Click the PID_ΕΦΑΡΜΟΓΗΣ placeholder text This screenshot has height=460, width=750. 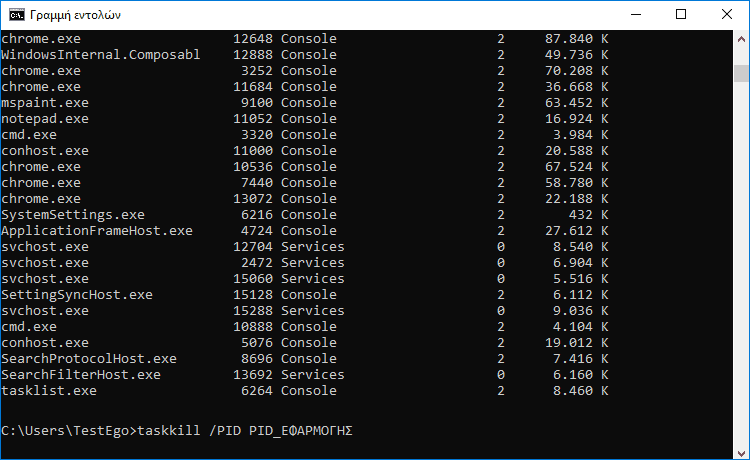(x=301, y=431)
